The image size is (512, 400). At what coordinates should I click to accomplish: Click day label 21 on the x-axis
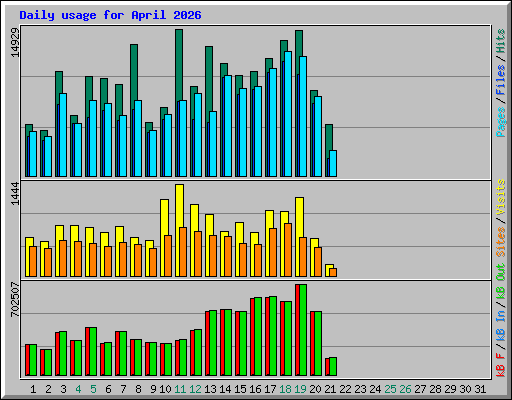330,389
